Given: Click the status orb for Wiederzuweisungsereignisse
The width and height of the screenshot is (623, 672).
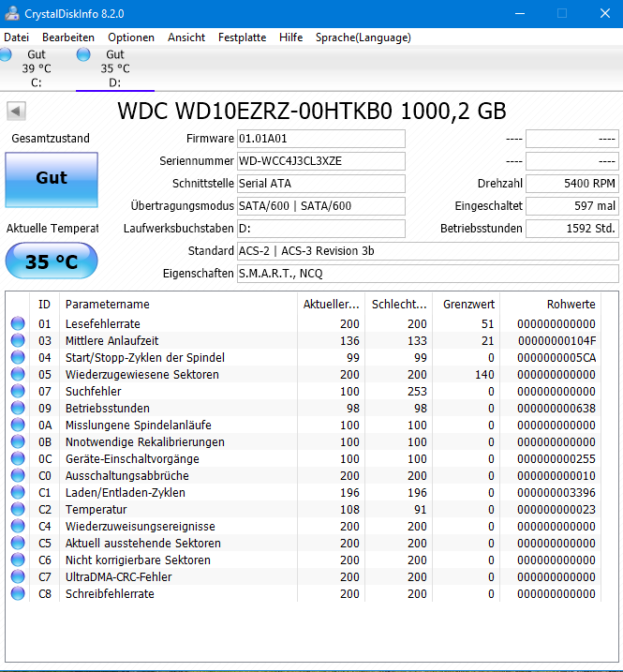Looking at the screenshot, I should 18,526.
